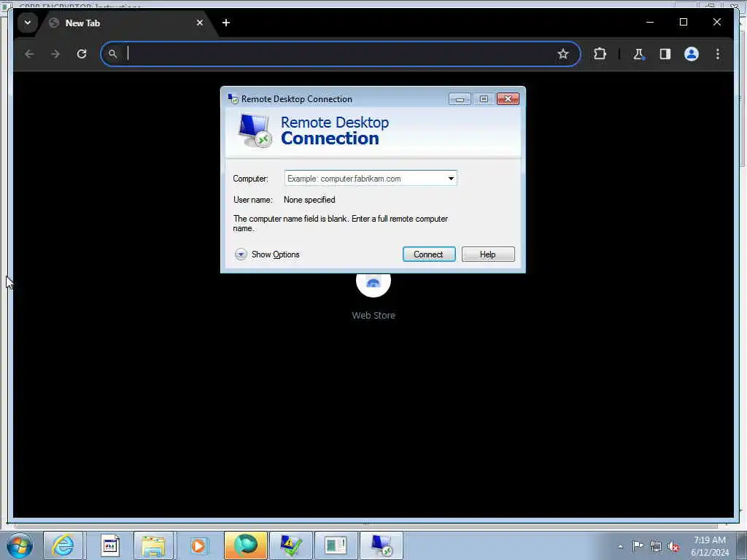Open the Computer name dropdown arrow
The image size is (747, 560).
point(451,179)
